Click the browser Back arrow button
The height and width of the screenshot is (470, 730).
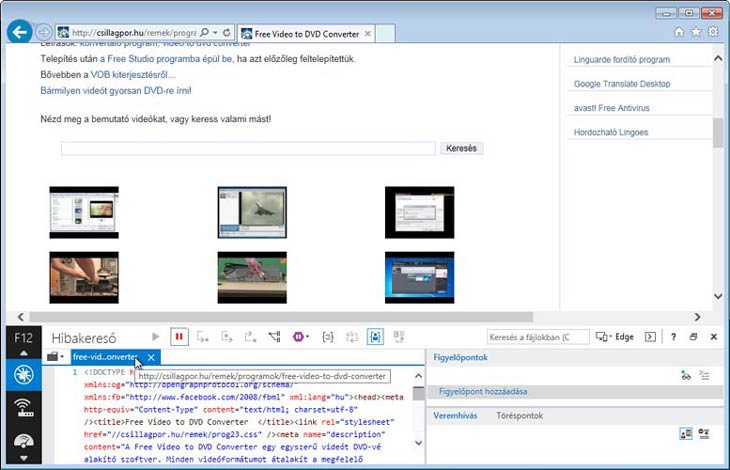(x=20, y=32)
